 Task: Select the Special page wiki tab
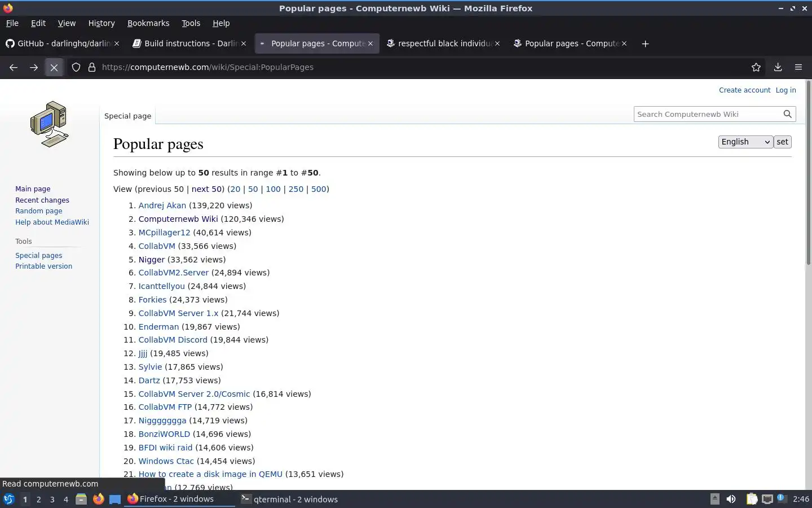tap(127, 116)
